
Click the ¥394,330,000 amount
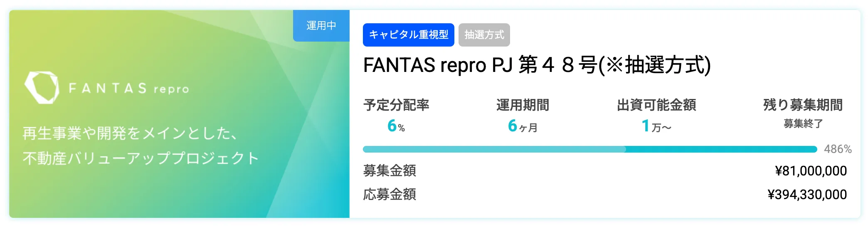[x=807, y=195]
